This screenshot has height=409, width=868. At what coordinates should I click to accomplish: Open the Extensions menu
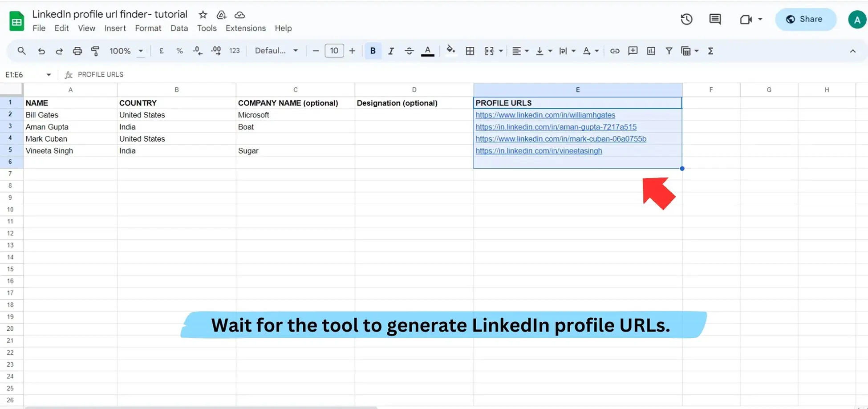245,28
